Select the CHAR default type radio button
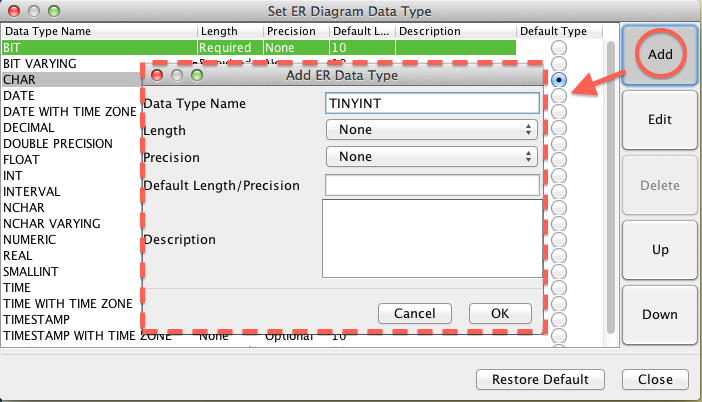This screenshot has height=402, width=702. tap(559, 79)
